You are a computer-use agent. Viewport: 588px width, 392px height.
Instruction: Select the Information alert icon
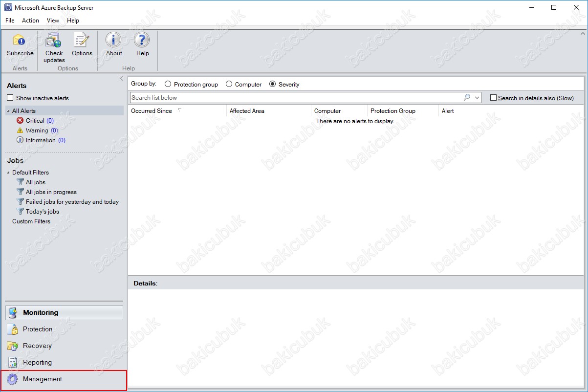[x=20, y=140]
